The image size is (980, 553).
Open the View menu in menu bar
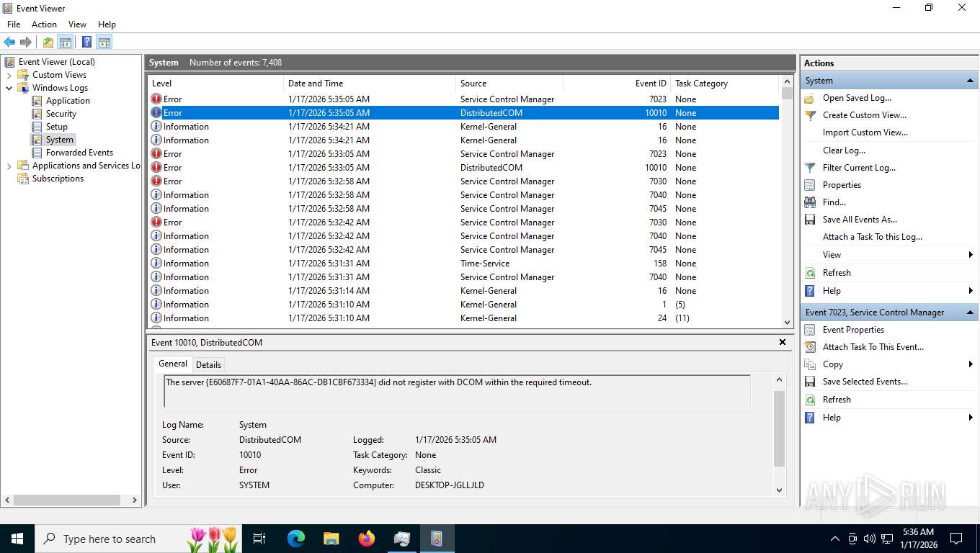(x=77, y=24)
